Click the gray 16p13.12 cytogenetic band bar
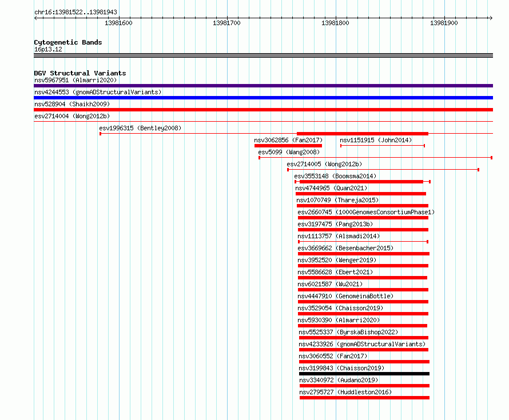Viewport: 509px width, 420px height. click(x=263, y=55)
